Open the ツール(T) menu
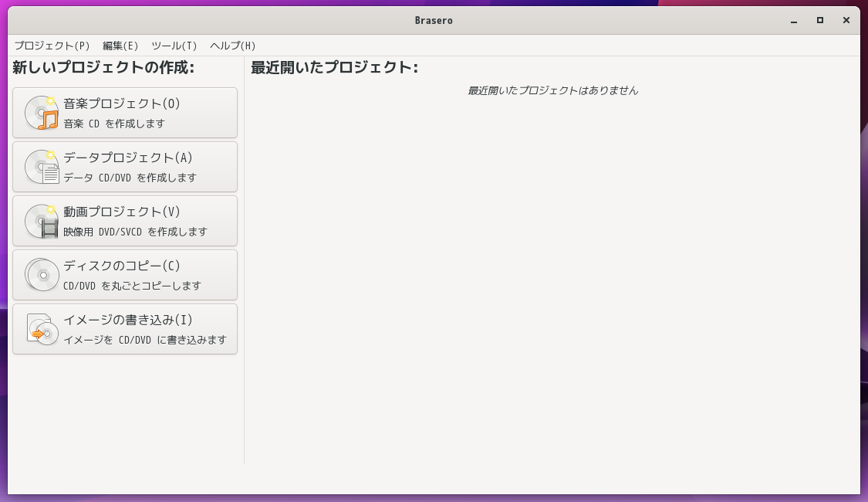Screen dimensions: 868x502 pyautogui.click(x=174, y=46)
